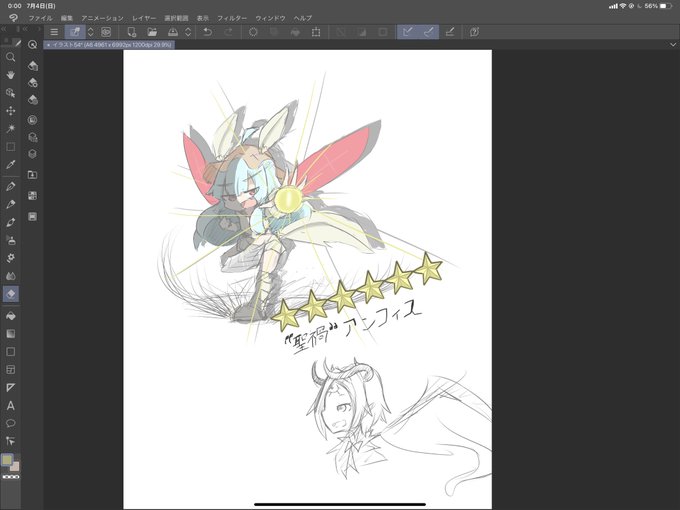This screenshot has height=510, width=680.
Task: Select the Figure (shape) tool
Action: coord(11,352)
